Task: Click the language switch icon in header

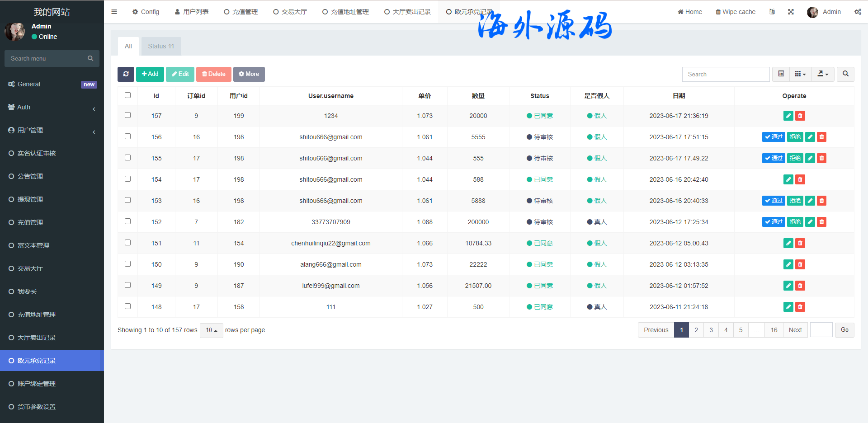Action: point(772,12)
